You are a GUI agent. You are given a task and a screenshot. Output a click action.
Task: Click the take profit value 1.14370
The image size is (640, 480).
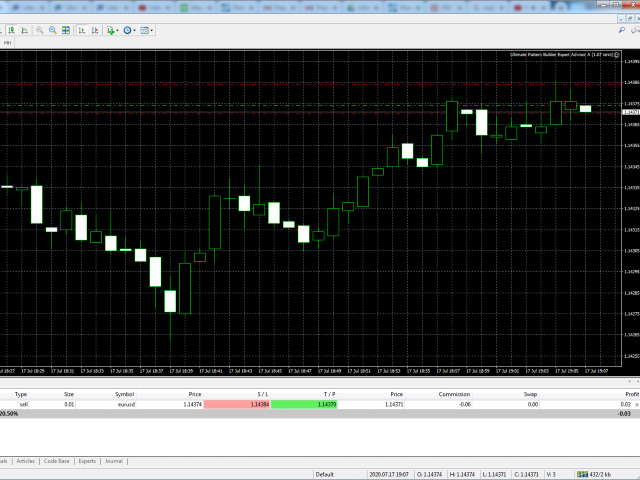(x=304, y=404)
